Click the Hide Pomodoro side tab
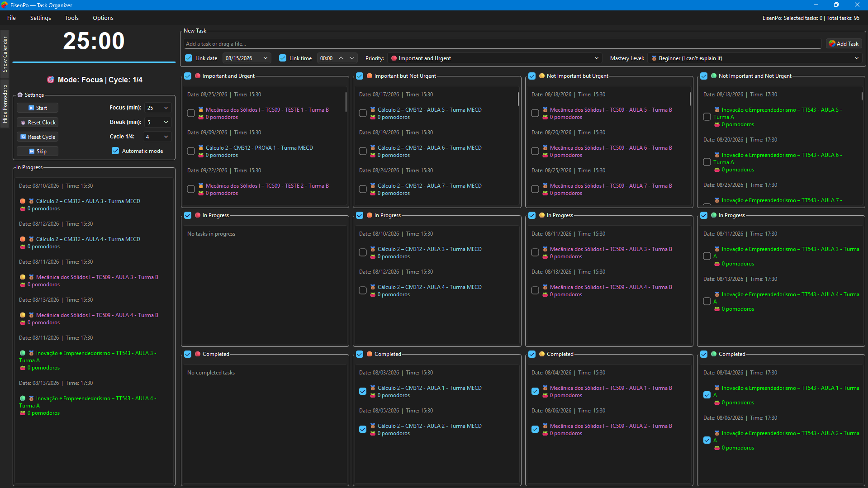 5,104
